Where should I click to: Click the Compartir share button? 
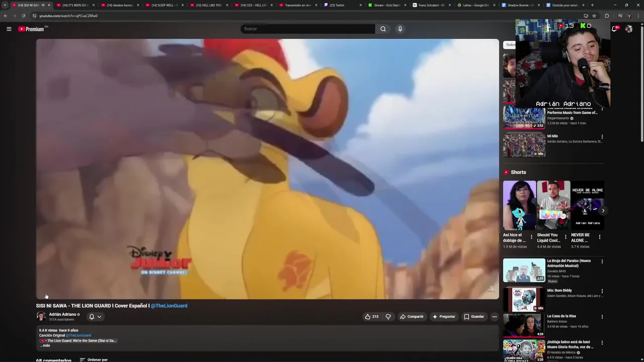pos(412,317)
